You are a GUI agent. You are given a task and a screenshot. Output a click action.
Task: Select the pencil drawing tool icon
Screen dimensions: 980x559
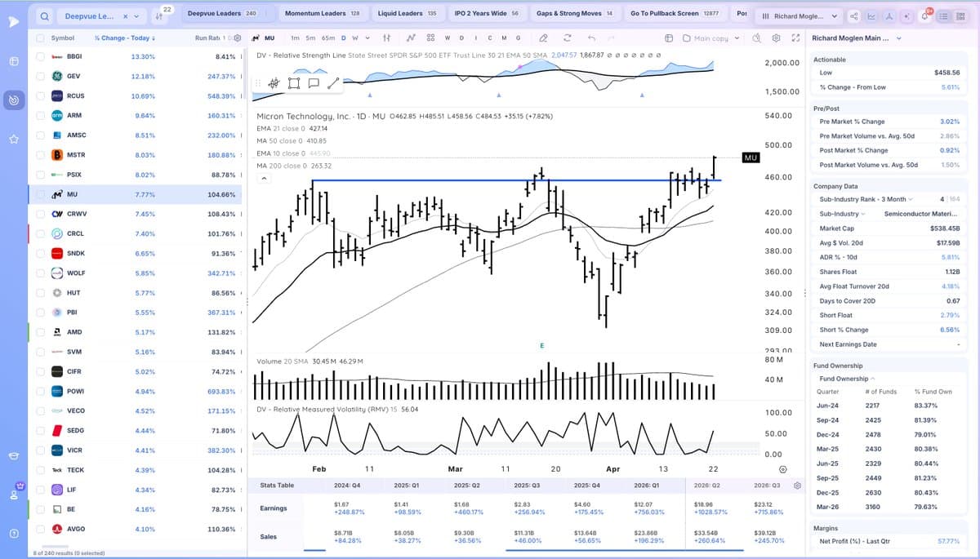pos(542,38)
